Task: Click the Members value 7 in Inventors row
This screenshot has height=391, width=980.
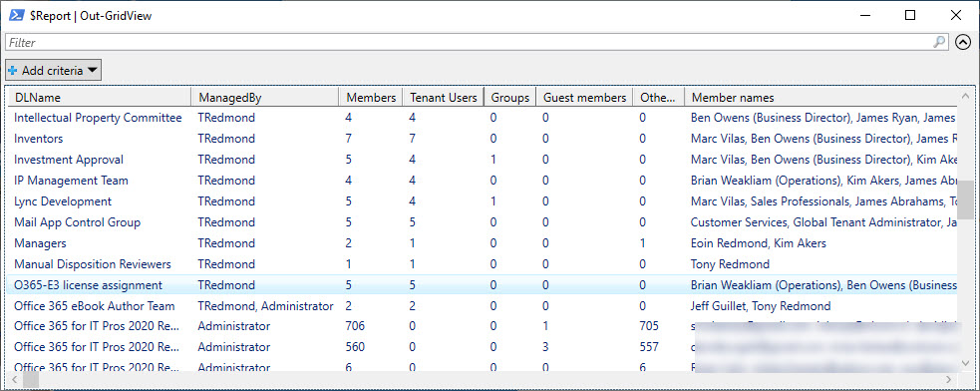Action: tap(348, 139)
